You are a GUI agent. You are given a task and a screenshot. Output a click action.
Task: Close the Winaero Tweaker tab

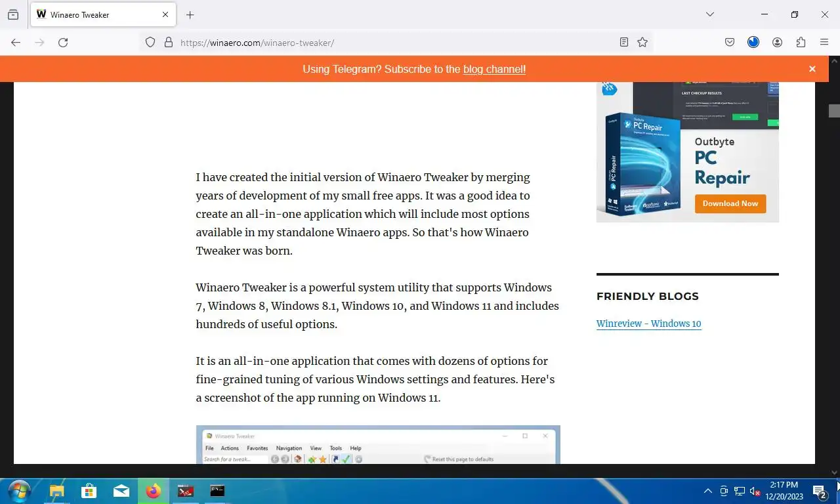pyautogui.click(x=165, y=14)
